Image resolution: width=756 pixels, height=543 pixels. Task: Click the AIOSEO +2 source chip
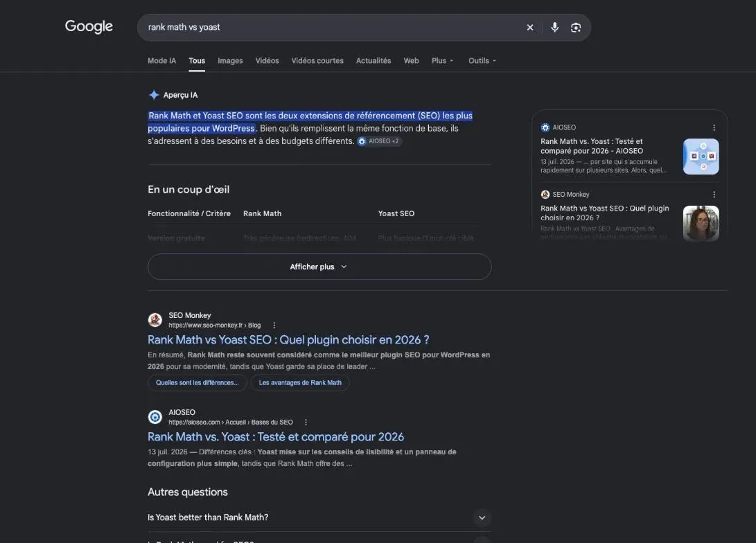click(x=379, y=141)
